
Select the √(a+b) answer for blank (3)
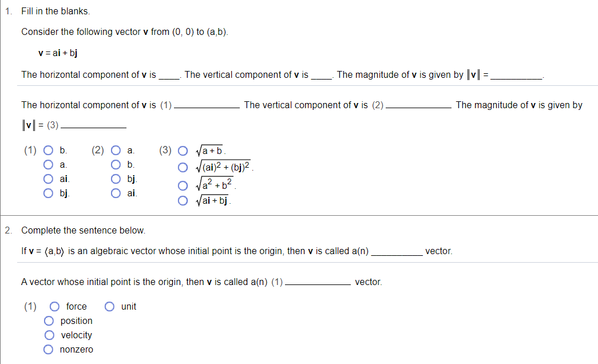point(183,151)
